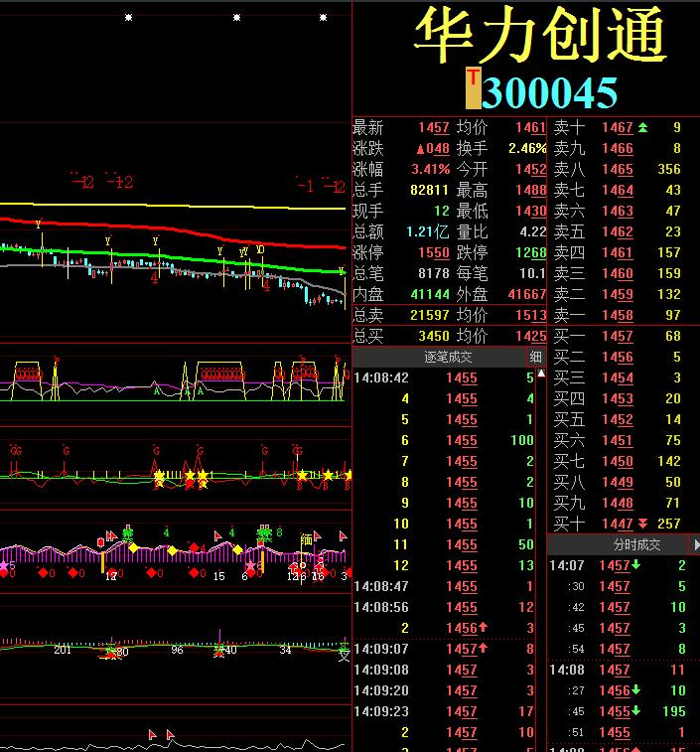Image resolution: width=700 pixels, height=752 pixels.
Task: Click the 买十 price 1447
Action: click(618, 524)
